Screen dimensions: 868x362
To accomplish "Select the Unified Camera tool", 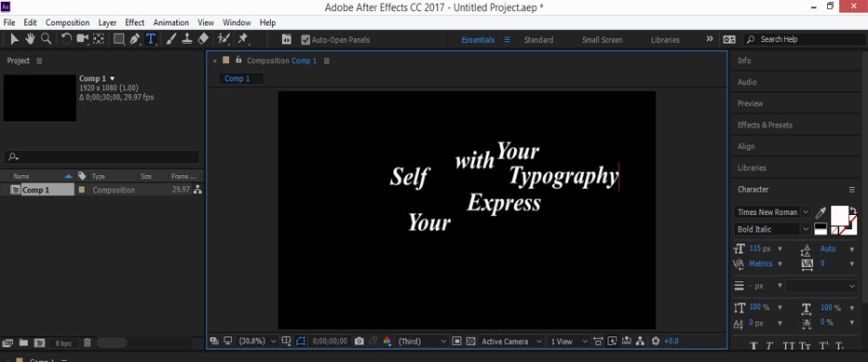I will 83,39.
